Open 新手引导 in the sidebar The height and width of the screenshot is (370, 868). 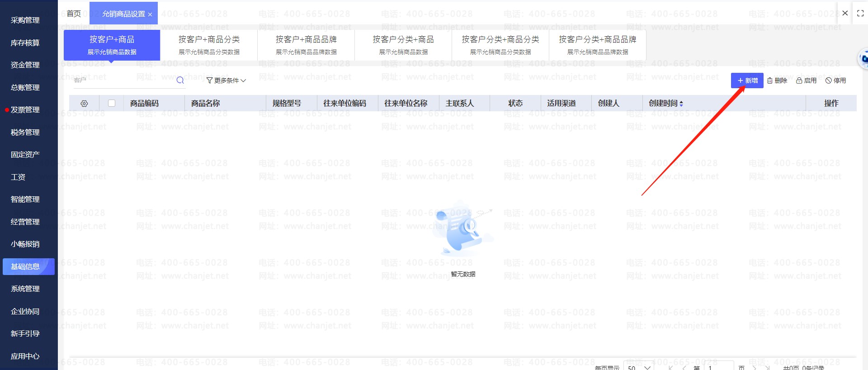click(x=25, y=333)
